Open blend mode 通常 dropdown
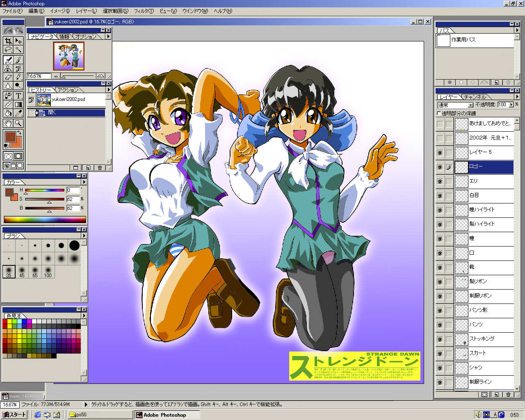The width and height of the screenshot is (525, 420). click(455, 105)
